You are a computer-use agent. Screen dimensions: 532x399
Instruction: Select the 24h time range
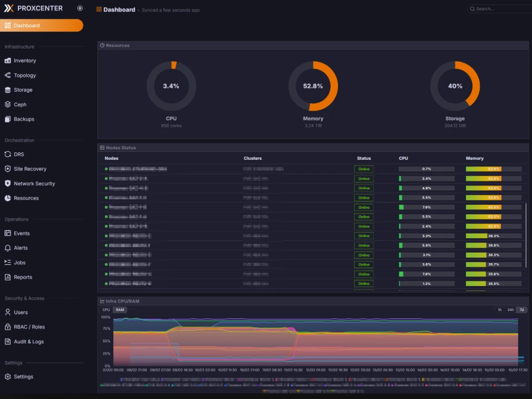510,309
